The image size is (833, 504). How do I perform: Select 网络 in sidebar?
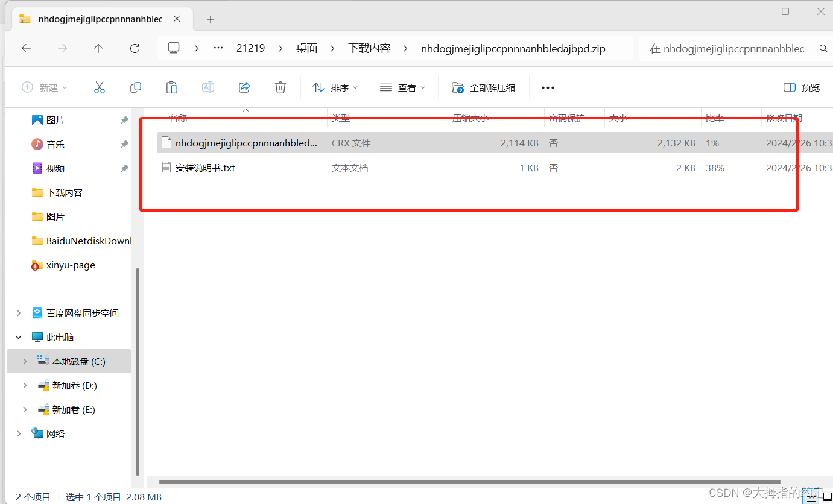pyautogui.click(x=55, y=433)
